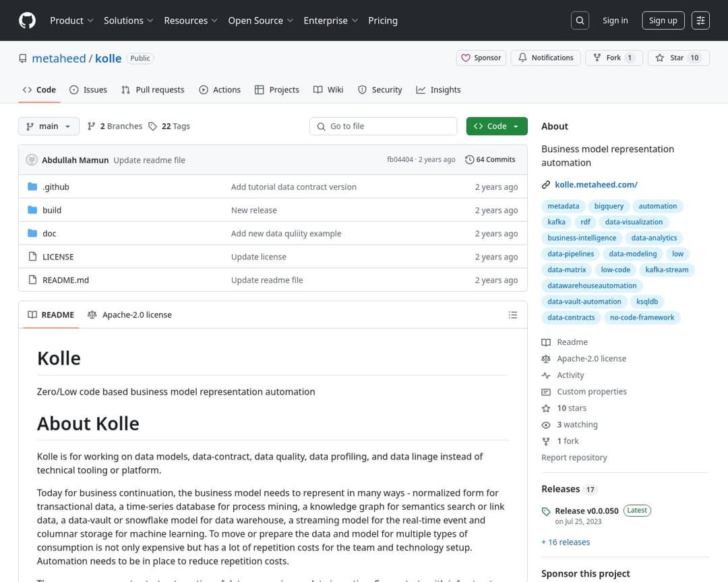The height and width of the screenshot is (582, 728).
Task: Switch to the Issues tab
Action: click(88, 90)
